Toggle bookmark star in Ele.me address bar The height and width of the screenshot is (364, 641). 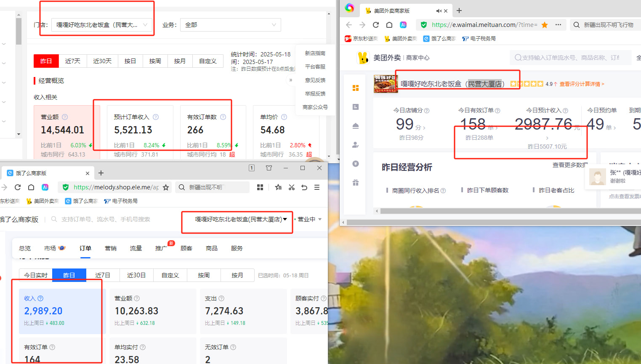pyautogui.click(x=166, y=187)
